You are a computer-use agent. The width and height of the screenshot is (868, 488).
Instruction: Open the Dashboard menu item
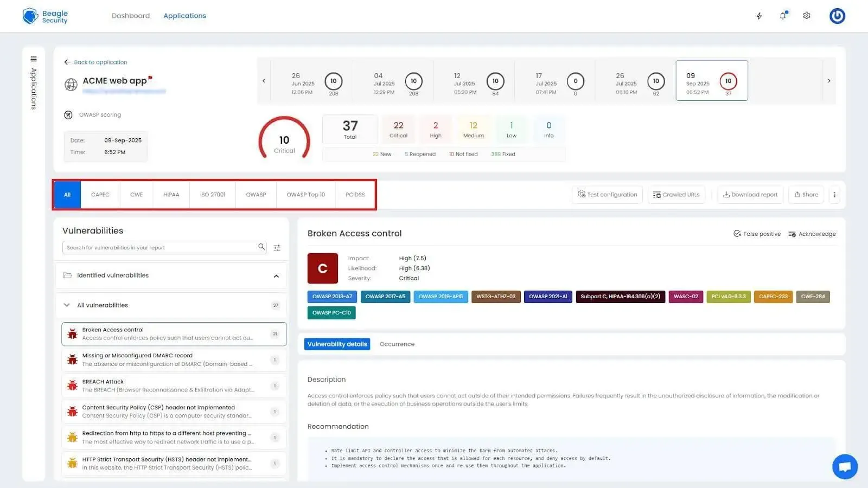131,16
